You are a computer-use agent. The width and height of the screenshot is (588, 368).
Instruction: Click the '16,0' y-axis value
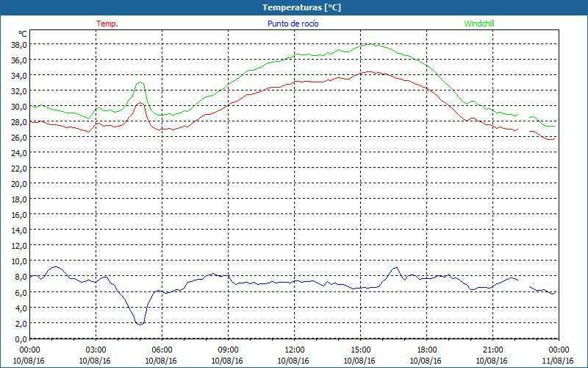point(19,215)
